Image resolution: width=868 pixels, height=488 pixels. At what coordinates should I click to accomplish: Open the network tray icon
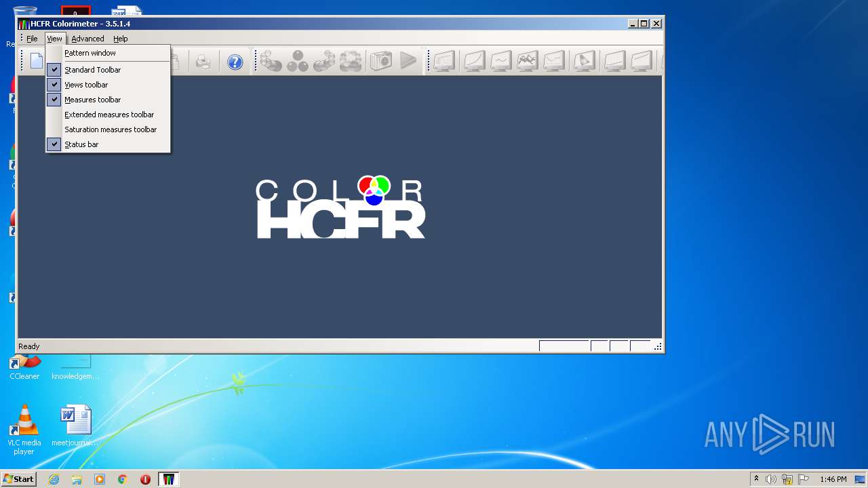coord(787,479)
